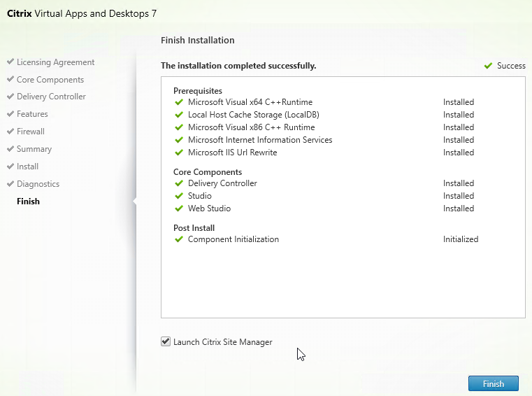Click Installed status for Web Studio

tap(459, 208)
